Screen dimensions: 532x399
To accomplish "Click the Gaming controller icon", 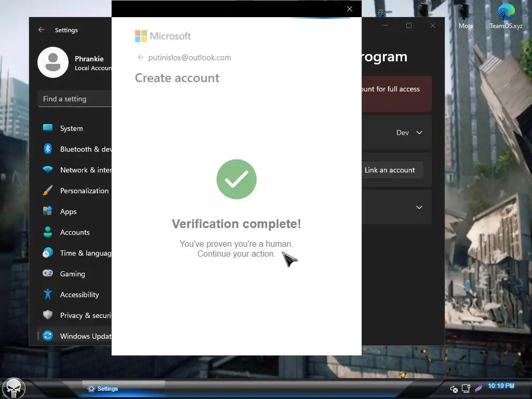I will pos(48,273).
